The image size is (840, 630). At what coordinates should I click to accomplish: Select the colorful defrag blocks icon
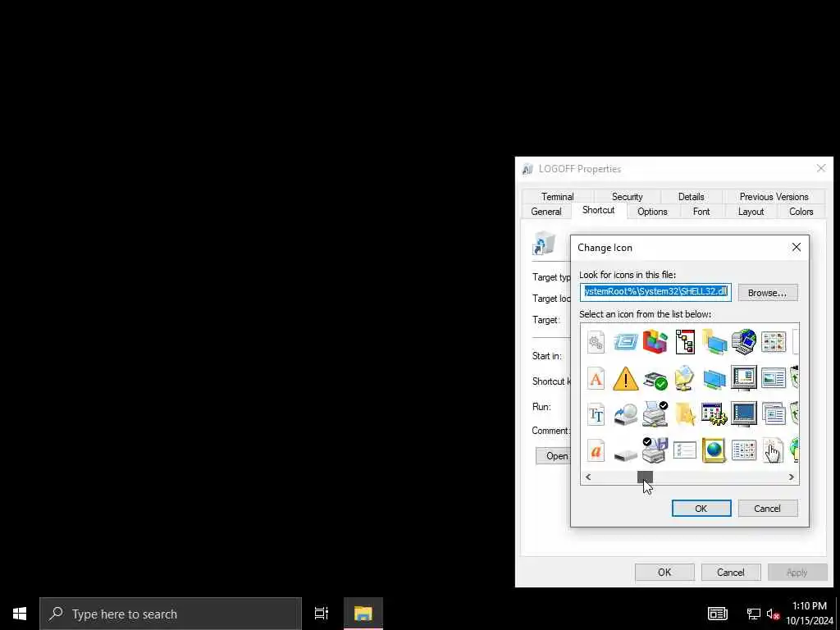(x=655, y=342)
